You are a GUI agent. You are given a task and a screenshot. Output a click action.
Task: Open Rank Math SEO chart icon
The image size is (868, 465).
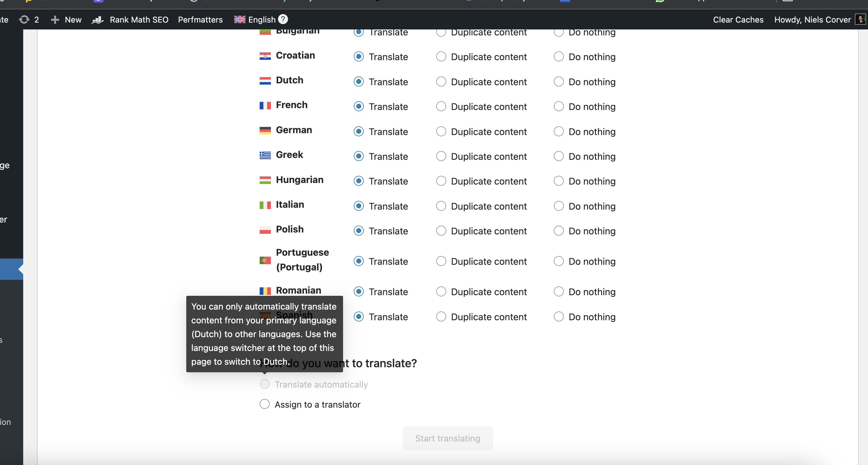coord(98,20)
